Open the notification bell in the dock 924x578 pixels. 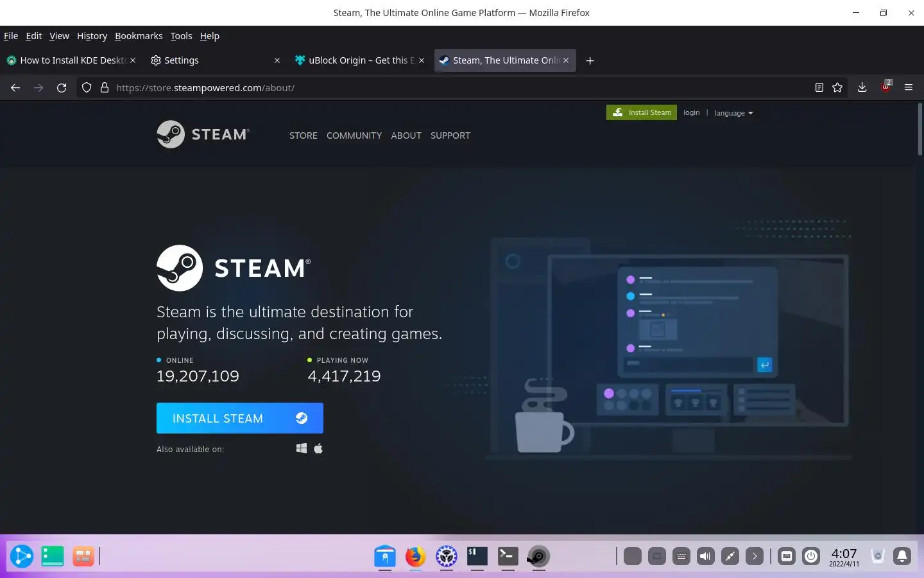pos(902,556)
